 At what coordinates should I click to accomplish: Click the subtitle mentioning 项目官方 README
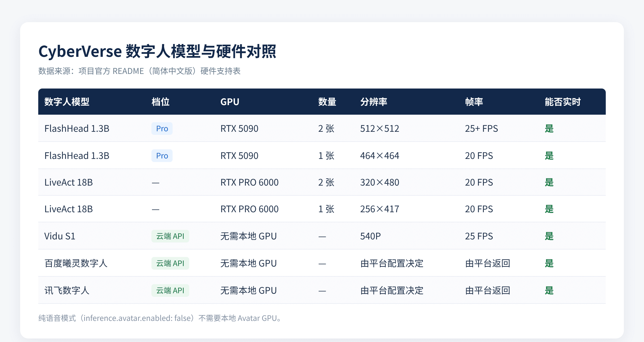tap(139, 71)
